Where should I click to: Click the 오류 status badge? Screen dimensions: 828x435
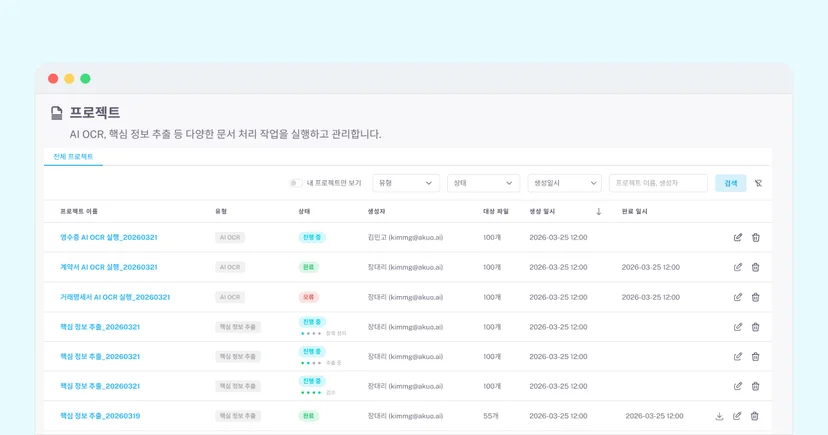pyautogui.click(x=308, y=297)
